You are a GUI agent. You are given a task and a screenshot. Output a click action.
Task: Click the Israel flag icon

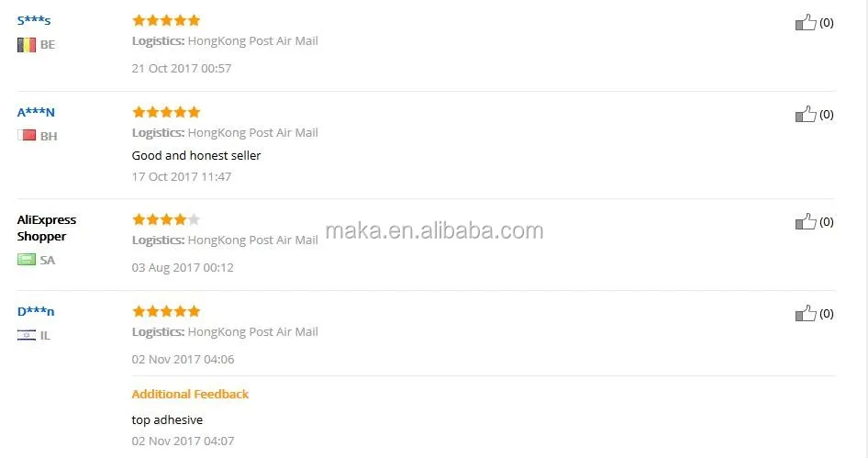click(x=27, y=335)
